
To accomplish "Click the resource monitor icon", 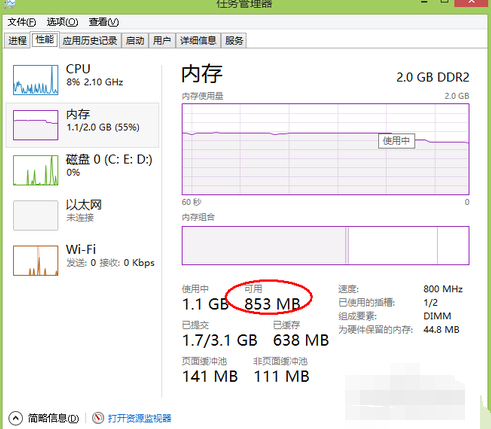I will coord(98,418).
